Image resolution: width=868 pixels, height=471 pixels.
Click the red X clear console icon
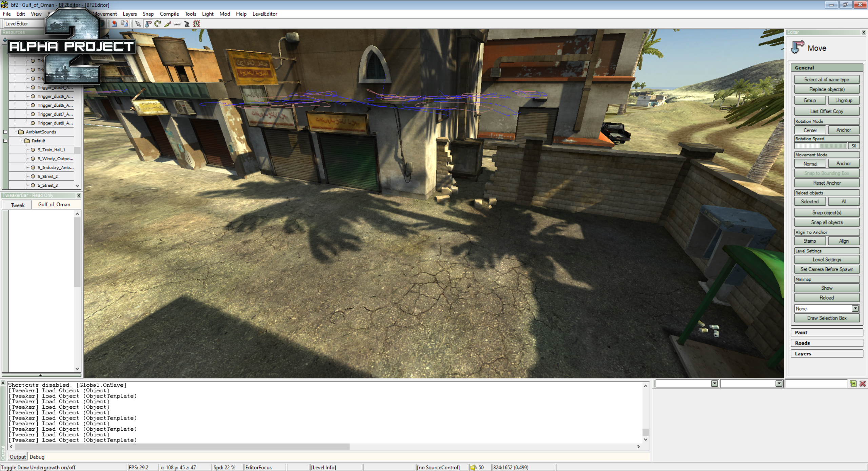coord(863,384)
